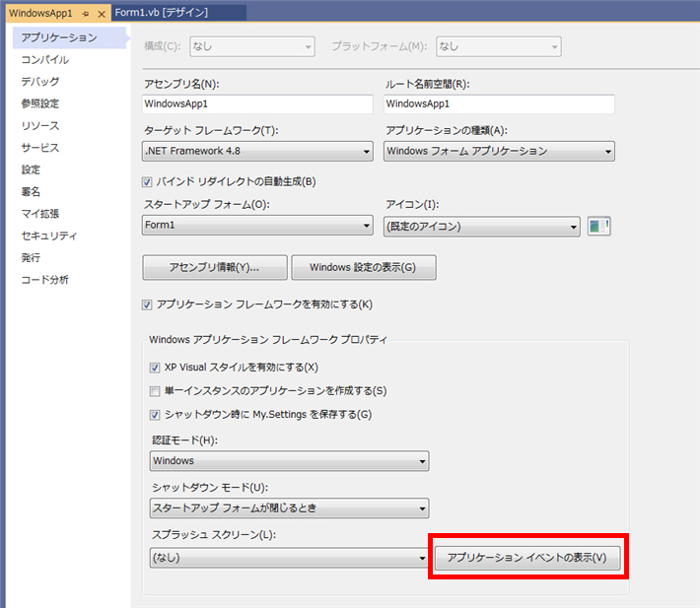Click the アセンブリ名 text field
Image resolution: width=700 pixels, height=608 pixels.
coord(257,103)
